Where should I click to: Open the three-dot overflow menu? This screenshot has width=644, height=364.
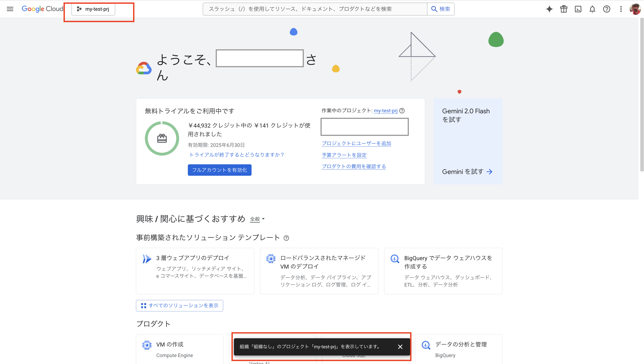[621, 9]
